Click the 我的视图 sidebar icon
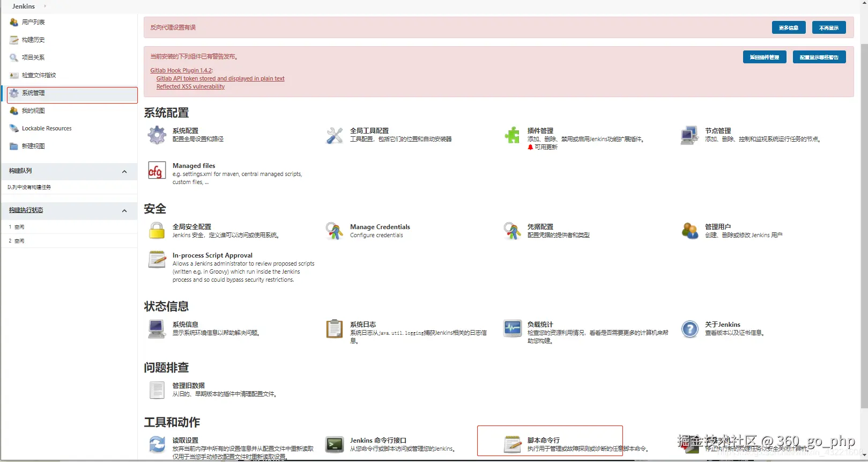The width and height of the screenshot is (868, 462). [14, 111]
